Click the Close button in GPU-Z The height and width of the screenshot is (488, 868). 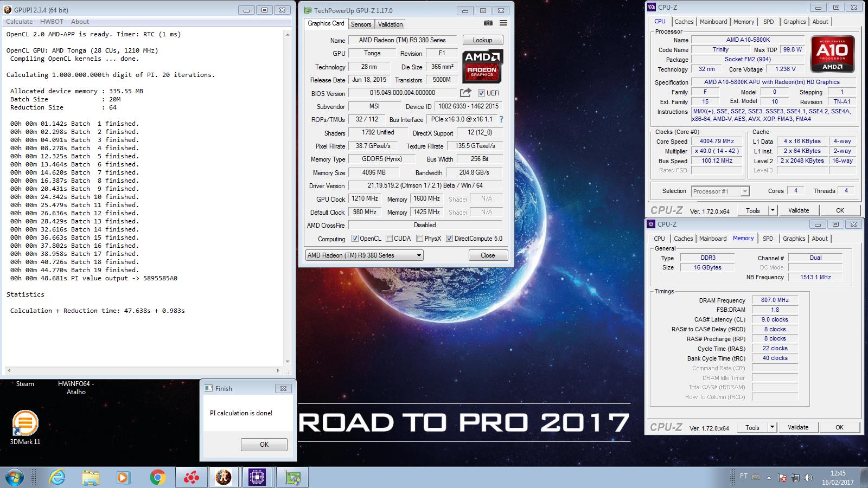[488, 255]
